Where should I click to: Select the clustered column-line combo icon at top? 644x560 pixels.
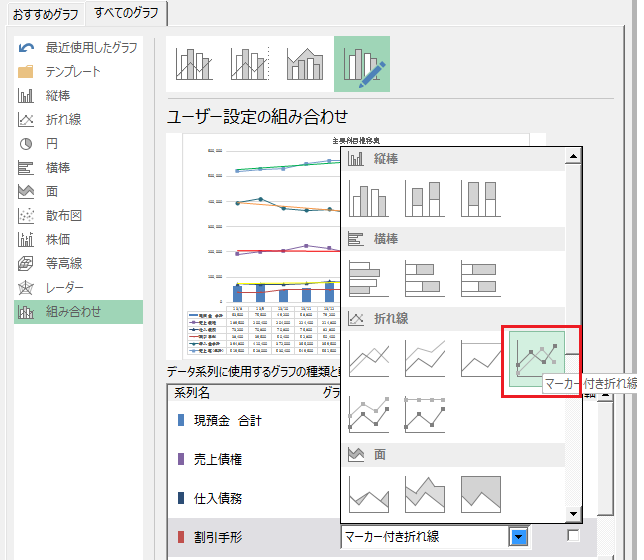pos(194,65)
